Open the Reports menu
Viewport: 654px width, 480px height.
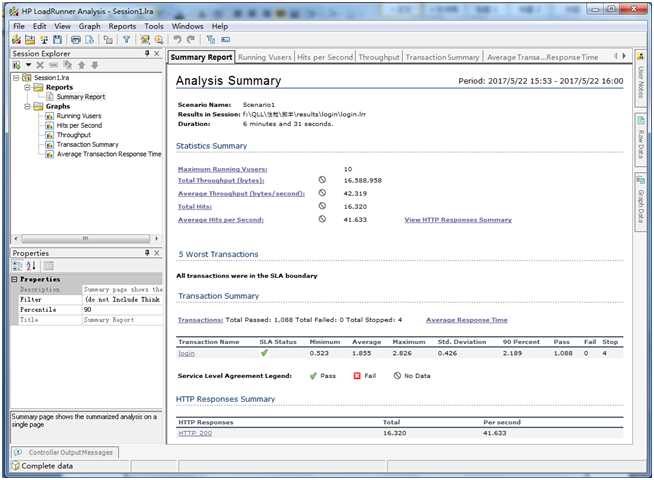point(122,26)
